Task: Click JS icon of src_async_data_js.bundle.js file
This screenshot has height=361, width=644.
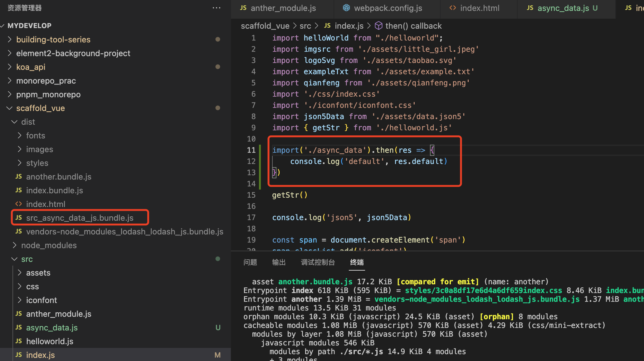Action: tap(19, 218)
